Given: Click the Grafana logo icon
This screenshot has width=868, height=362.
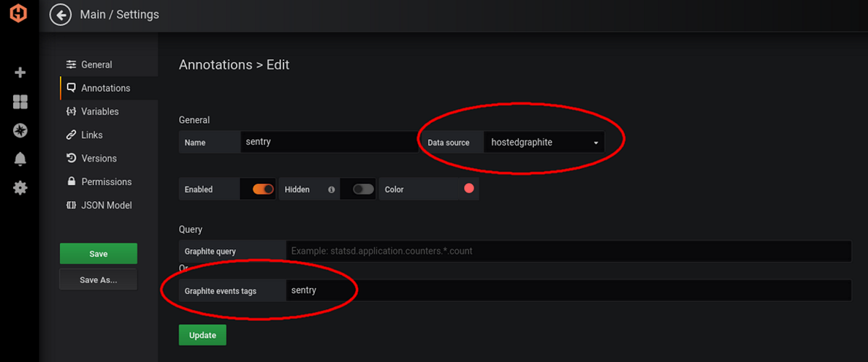Looking at the screenshot, I should tap(18, 14).
